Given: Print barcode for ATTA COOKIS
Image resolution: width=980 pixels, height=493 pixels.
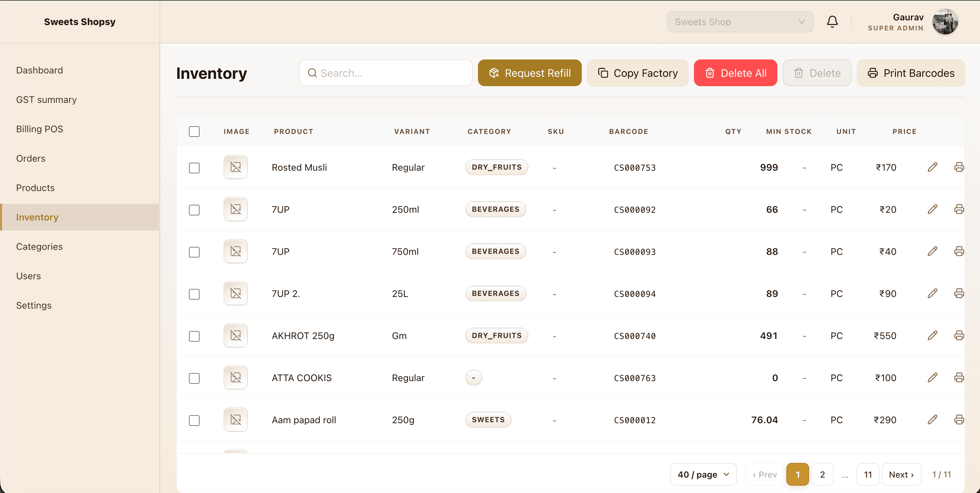Looking at the screenshot, I should (959, 378).
